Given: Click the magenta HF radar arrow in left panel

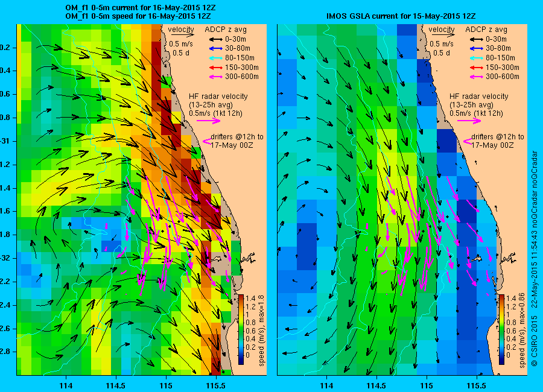Looking at the screenshot, I should pyautogui.click(x=209, y=121).
